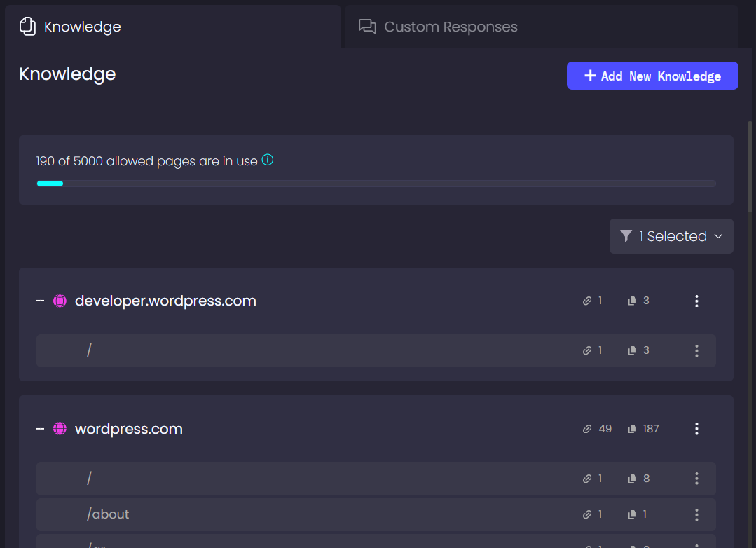The height and width of the screenshot is (548, 756).
Task: Click the funnel filter icon
Action: click(626, 236)
